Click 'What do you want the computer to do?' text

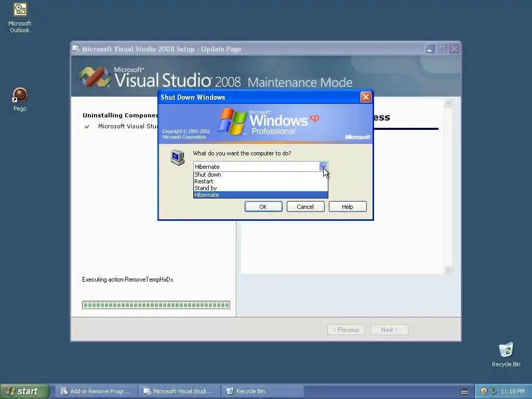point(242,153)
